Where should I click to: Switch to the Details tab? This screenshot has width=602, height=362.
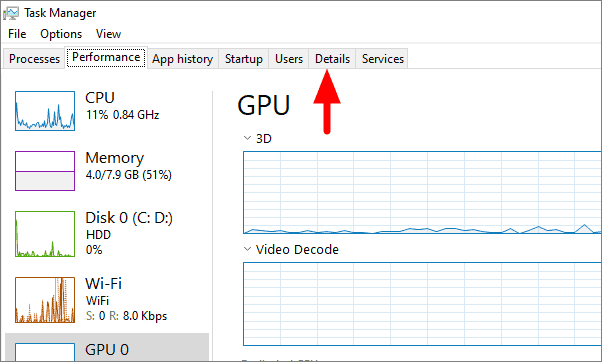point(332,59)
